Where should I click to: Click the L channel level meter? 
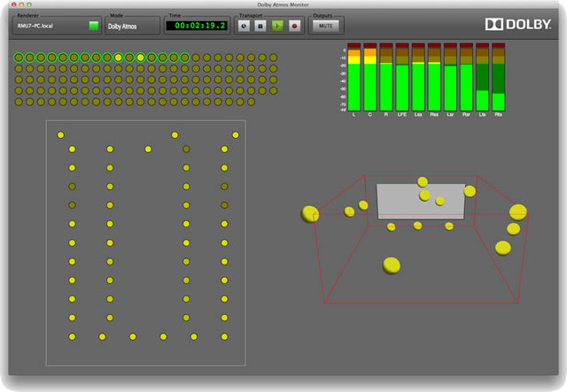tap(353, 77)
